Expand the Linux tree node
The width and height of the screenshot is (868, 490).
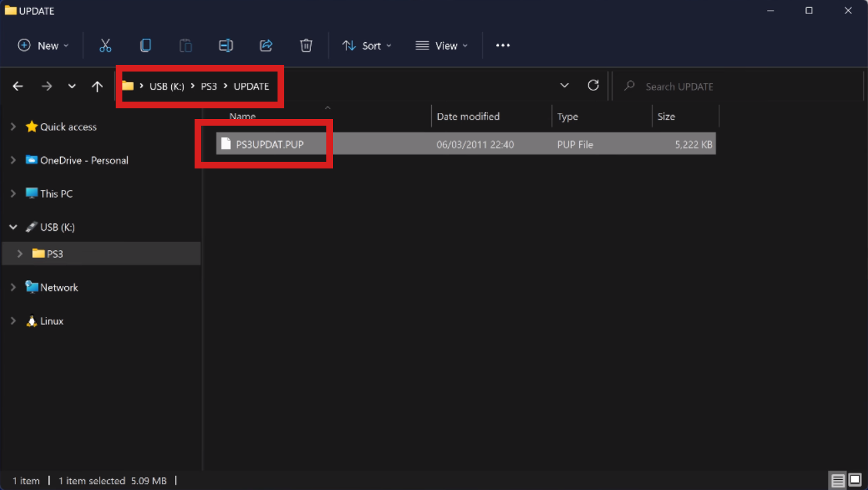tap(13, 321)
